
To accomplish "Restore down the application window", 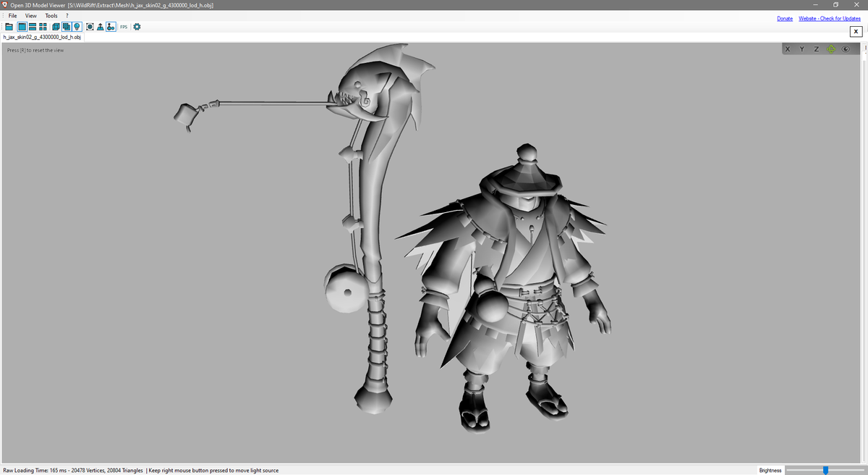I will (x=835, y=5).
